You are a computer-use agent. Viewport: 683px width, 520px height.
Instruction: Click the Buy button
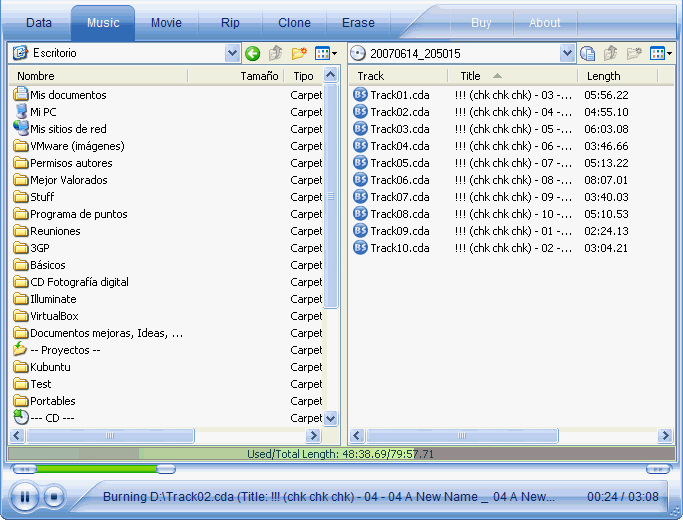(481, 23)
